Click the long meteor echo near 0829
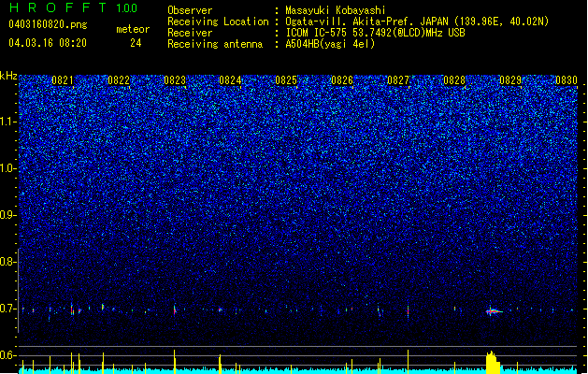This screenshot has height=374, width=588. (494, 311)
